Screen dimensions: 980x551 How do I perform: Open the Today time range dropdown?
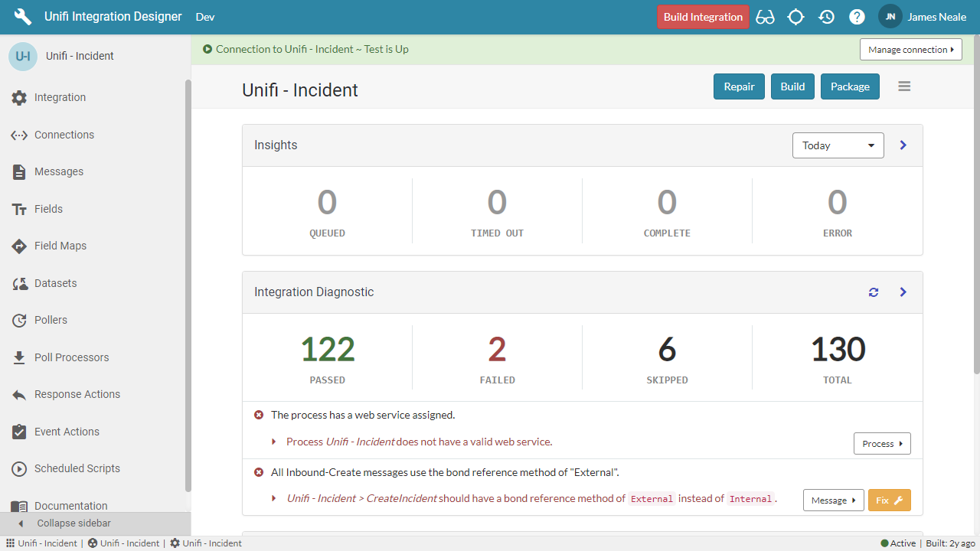click(838, 145)
